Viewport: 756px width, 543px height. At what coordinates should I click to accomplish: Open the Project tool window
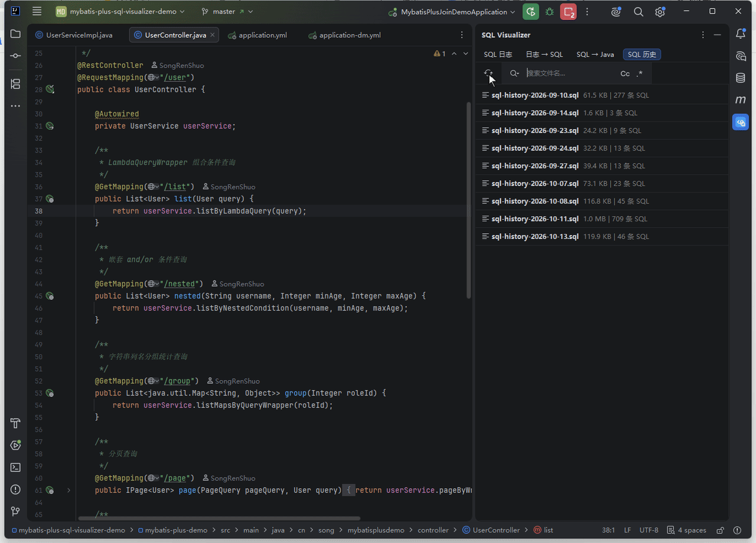pyautogui.click(x=15, y=34)
